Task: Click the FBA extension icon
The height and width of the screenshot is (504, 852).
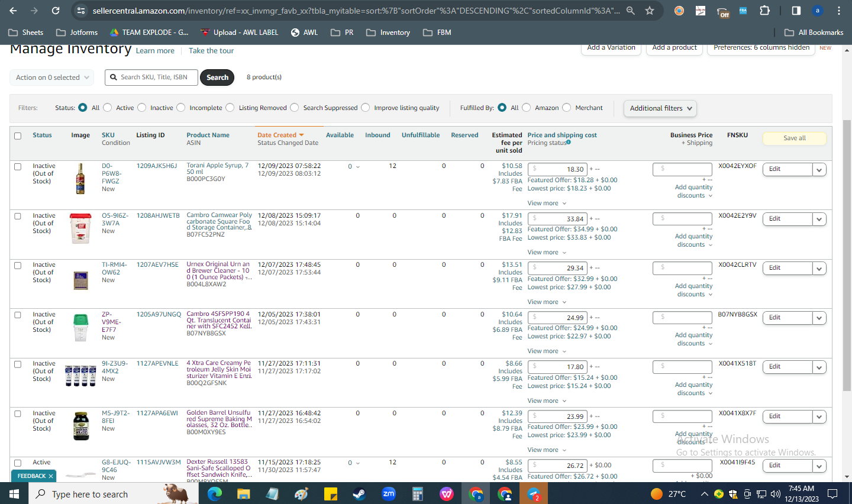Action: pos(743,11)
